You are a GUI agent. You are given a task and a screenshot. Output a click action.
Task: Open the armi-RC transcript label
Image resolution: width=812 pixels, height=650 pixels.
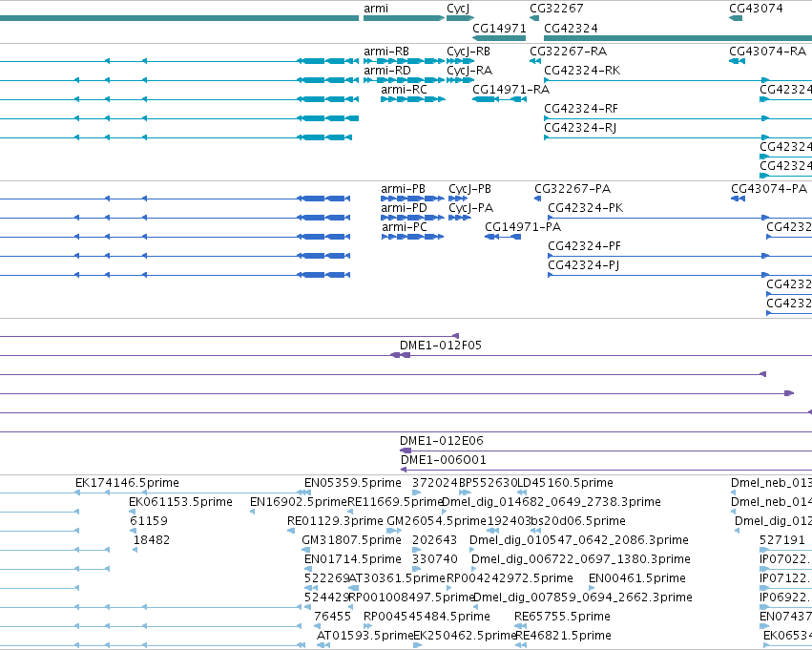point(404,90)
